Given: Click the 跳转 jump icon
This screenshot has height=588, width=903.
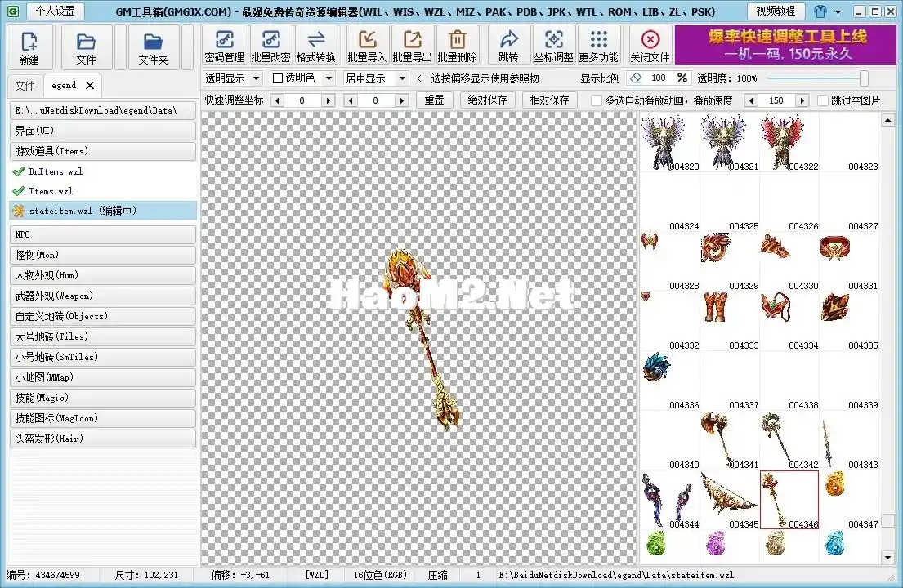Looking at the screenshot, I should [x=508, y=46].
